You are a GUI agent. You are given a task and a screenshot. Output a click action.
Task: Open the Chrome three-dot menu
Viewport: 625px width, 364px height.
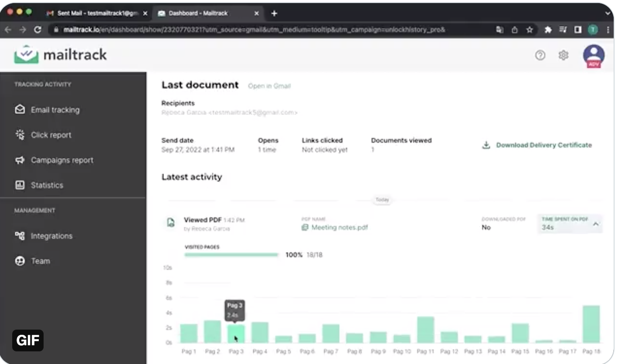pyautogui.click(x=608, y=30)
